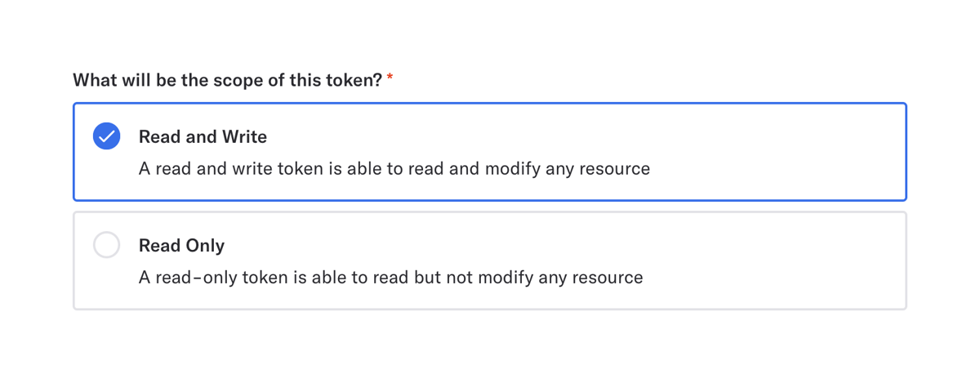Click "not modify any resource" in second description

tap(546, 278)
